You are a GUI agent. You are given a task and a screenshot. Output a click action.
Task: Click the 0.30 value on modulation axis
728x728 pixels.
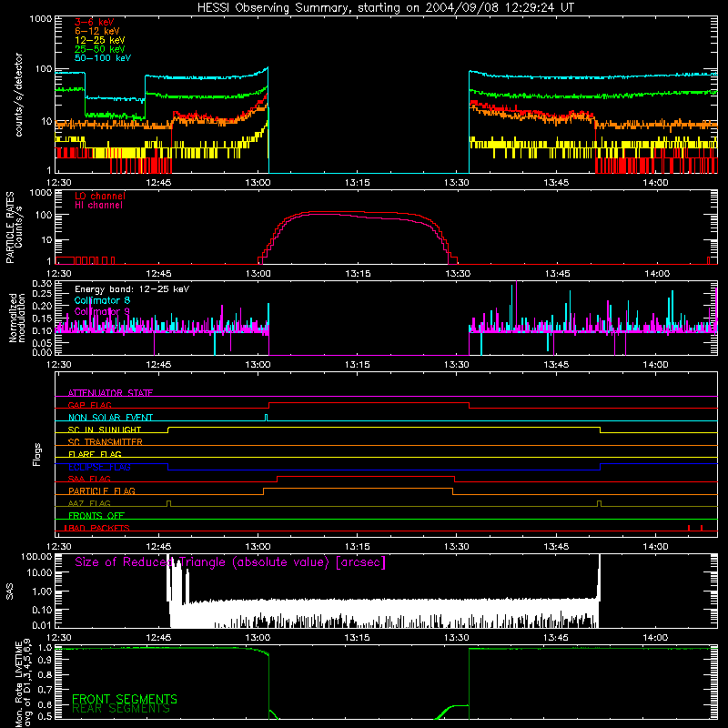click(42, 283)
